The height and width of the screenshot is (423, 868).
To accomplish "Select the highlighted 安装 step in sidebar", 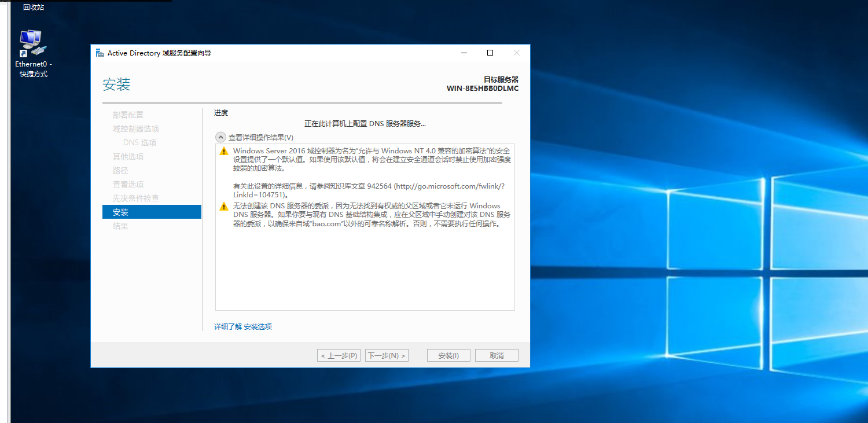I will click(x=152, y=212).
